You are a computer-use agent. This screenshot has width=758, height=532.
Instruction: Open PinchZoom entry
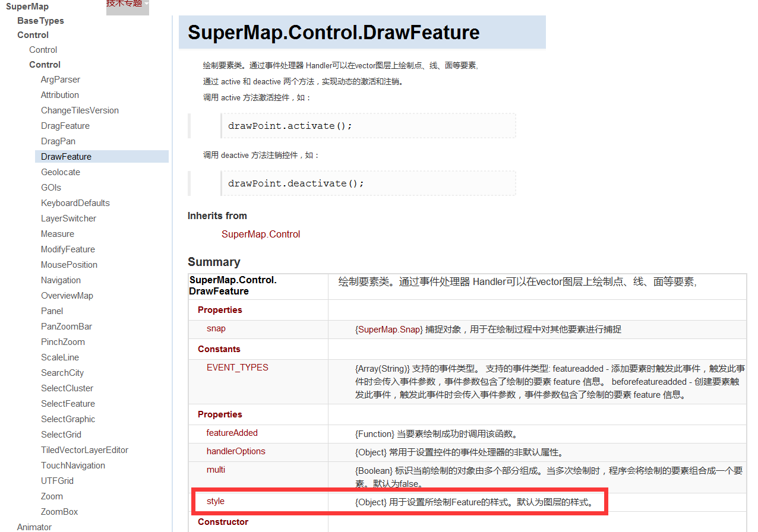(x=63, y=342)
